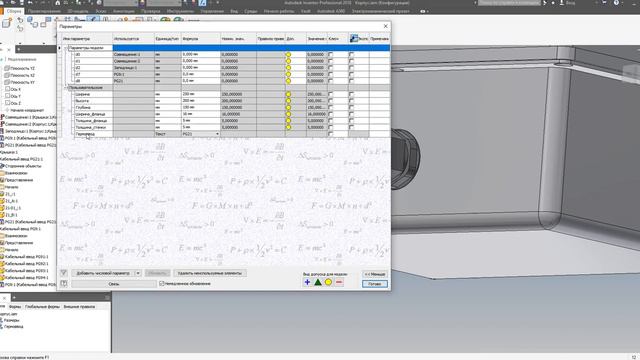This screenshot has width=640, height=360.
Task: Click the icon left of the Связь button
Action: [x=64, y=283]
